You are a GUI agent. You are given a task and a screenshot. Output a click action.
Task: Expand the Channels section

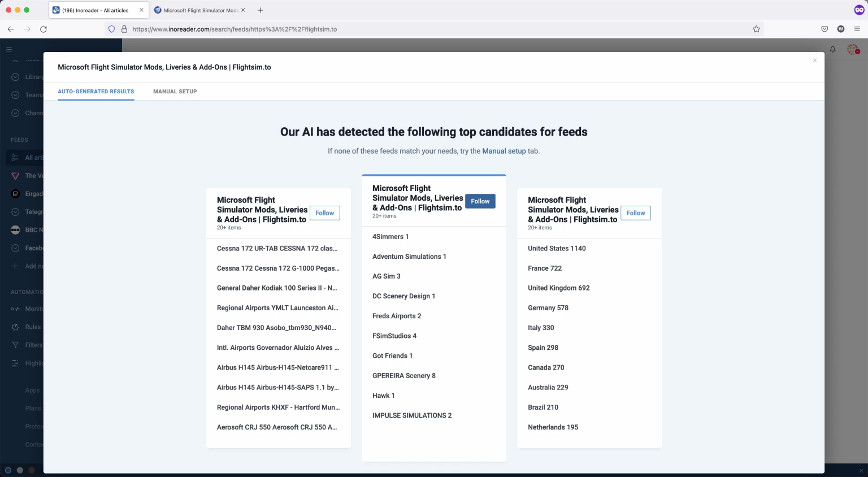15,112
